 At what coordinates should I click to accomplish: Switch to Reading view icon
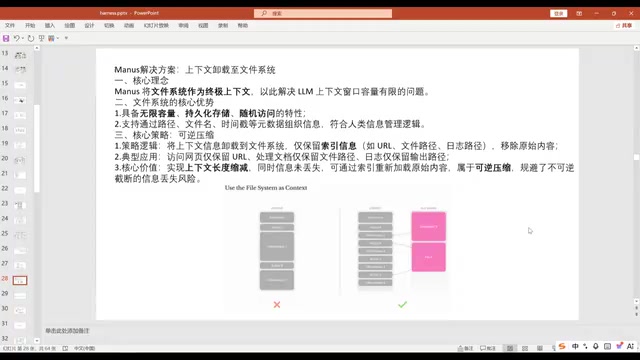click(540, 348)
